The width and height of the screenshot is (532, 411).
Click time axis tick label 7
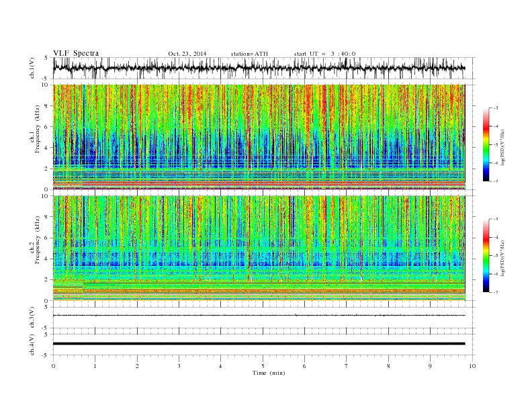[347, 366]
